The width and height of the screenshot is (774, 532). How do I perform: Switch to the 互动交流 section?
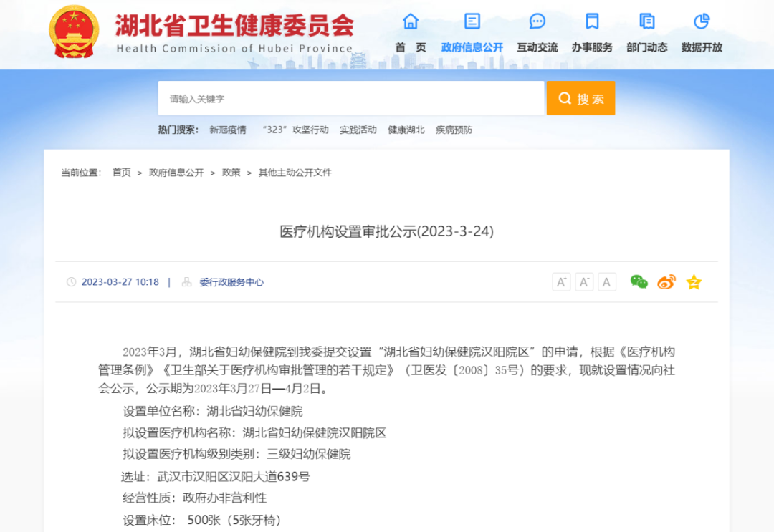pyautogui.click(x=537, y=47)
